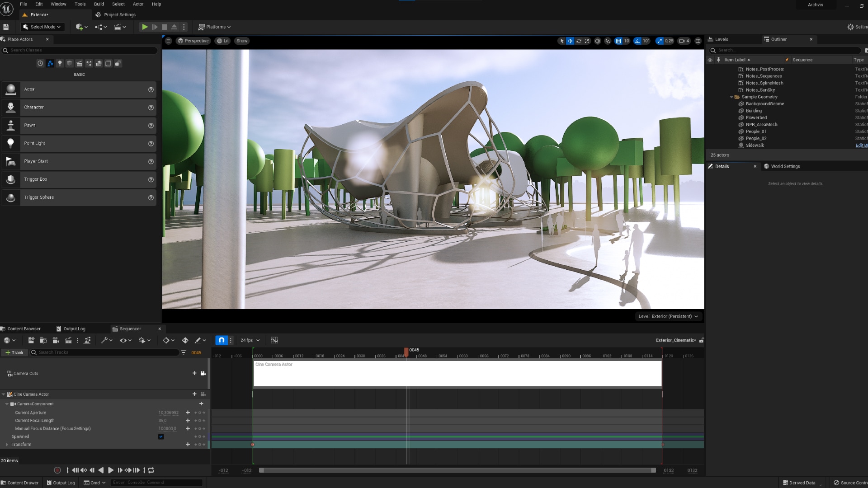Open the 24 fps frame rate dropdown

click(250, 340)
